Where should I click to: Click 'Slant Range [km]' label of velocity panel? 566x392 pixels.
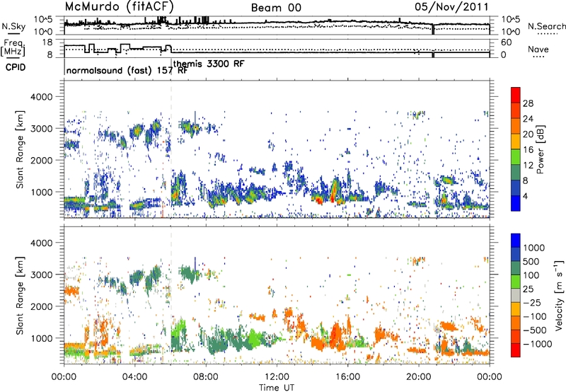tap(20, 295)
